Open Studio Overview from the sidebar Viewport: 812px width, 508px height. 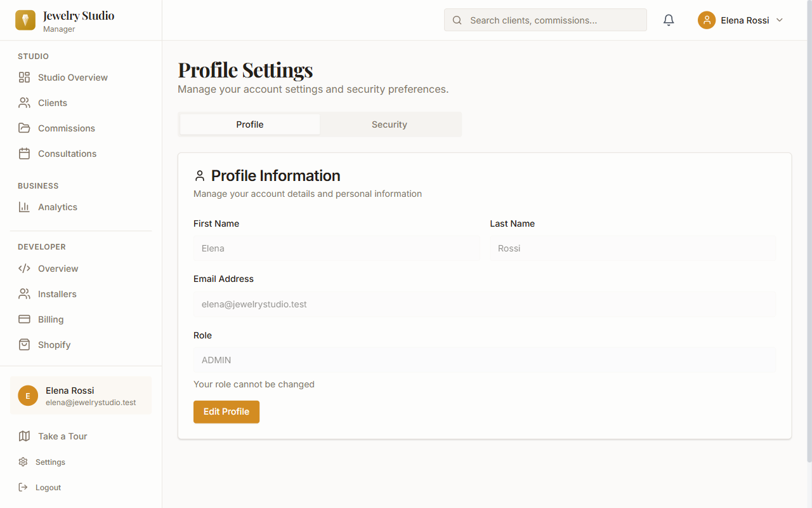(x=72, y=77)
